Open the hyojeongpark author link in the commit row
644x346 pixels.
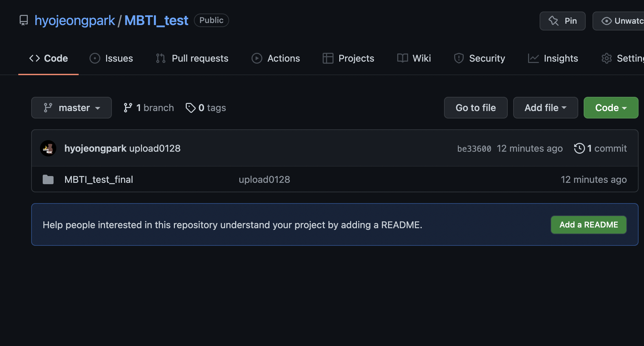coord(95,148)
